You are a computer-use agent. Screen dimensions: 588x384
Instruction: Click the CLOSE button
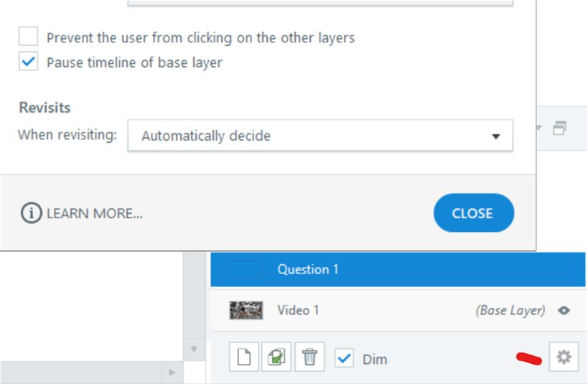pyautogui.click(x=474, y=213)
